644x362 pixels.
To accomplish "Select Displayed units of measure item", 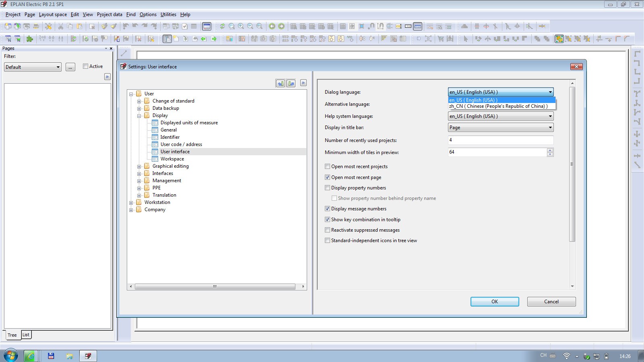I will [x=189, y=123].
